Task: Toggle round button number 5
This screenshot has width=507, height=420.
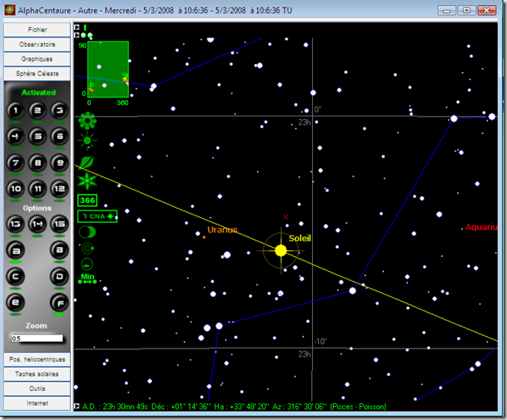Action: point(37,136)
